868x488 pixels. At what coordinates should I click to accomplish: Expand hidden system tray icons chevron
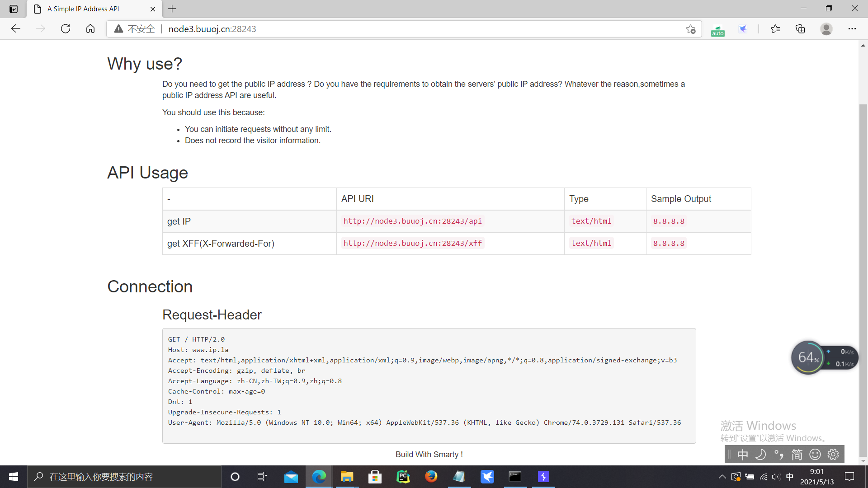722,477
